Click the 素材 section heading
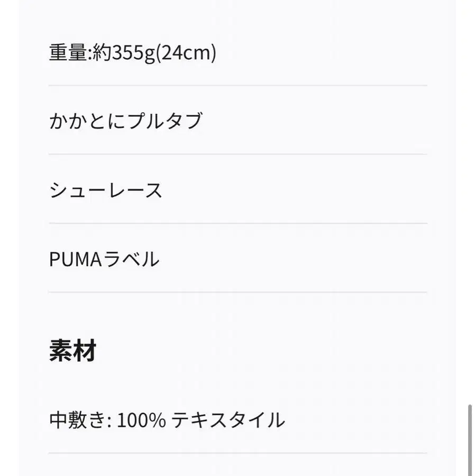 [x=72, y=350]
